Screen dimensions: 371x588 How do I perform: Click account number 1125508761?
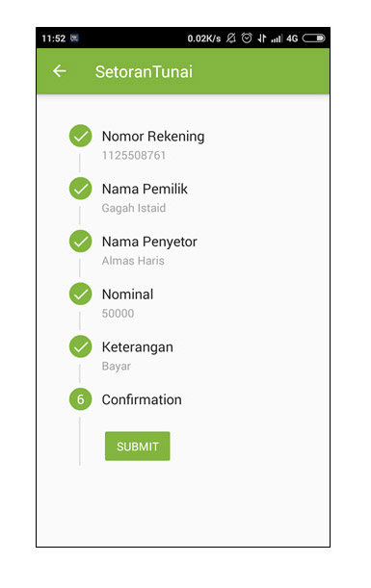134,155
